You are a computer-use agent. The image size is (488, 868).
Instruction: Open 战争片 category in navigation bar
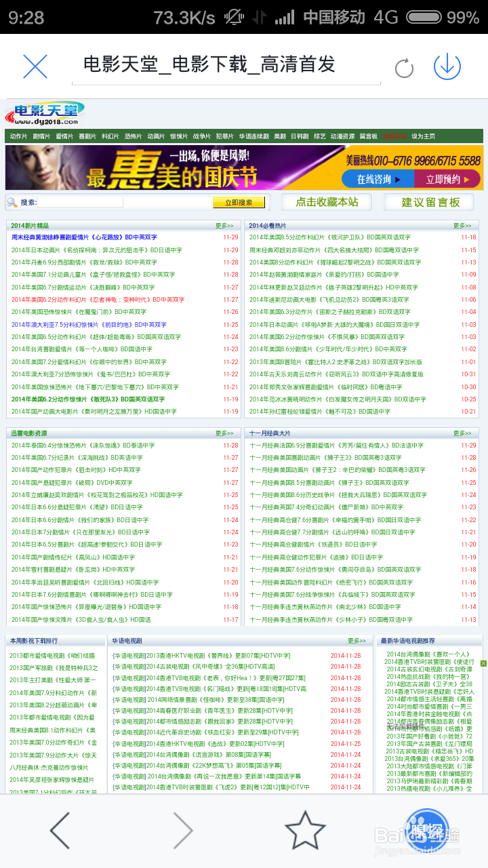click(x=201, y=136)
